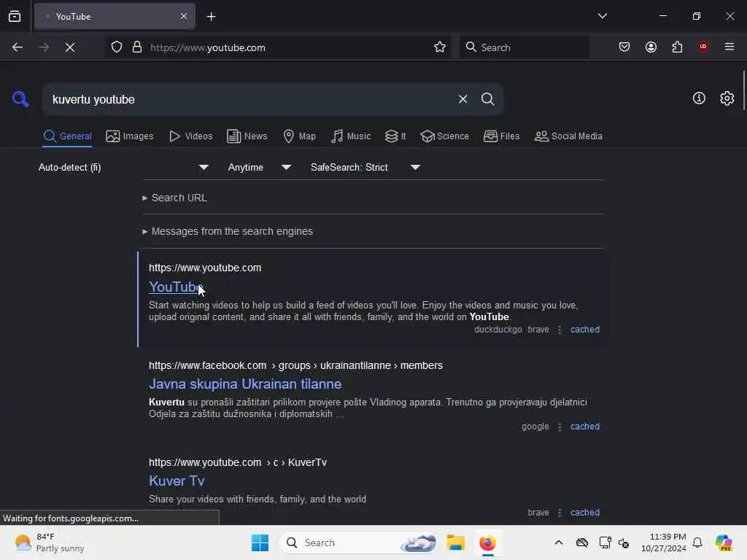Open uBlock Origin extension icon
The image size is (747, 560).
(x=703, y=47)
